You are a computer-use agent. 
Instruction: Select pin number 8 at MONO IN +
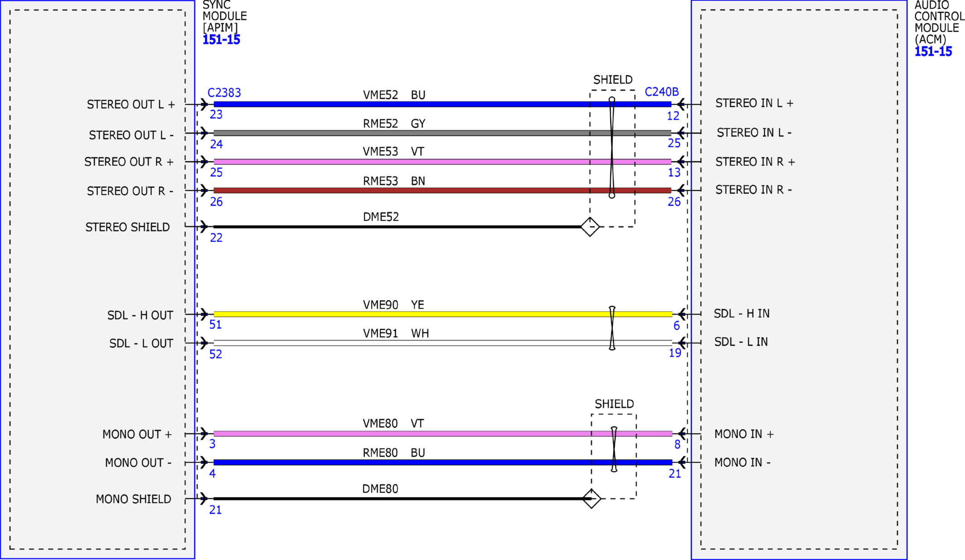[677, 444]
